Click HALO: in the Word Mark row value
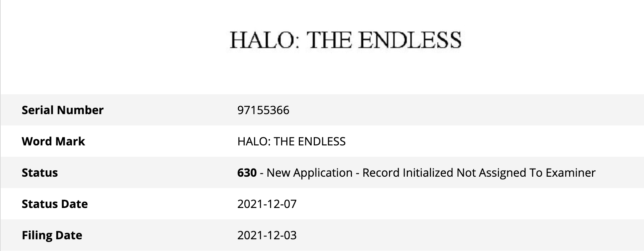The image size is (644, 251). click(x=254, y=141)
